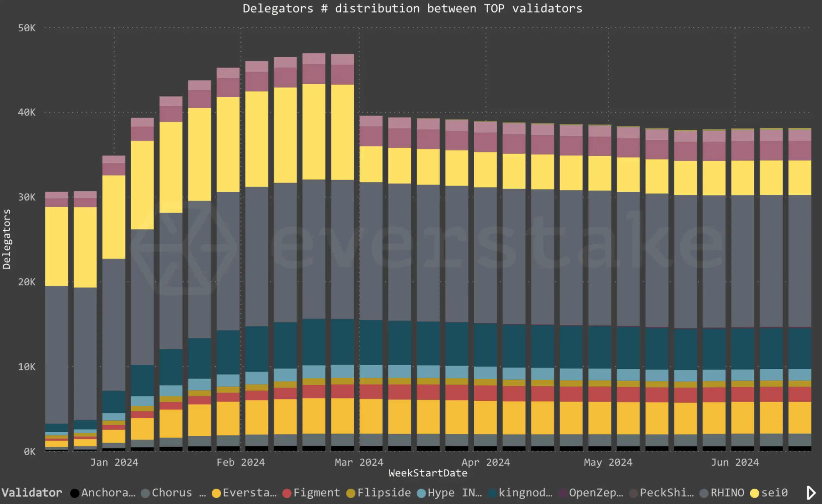
Task: Select Eversta… legend label
Action: [x=250, y=493]
